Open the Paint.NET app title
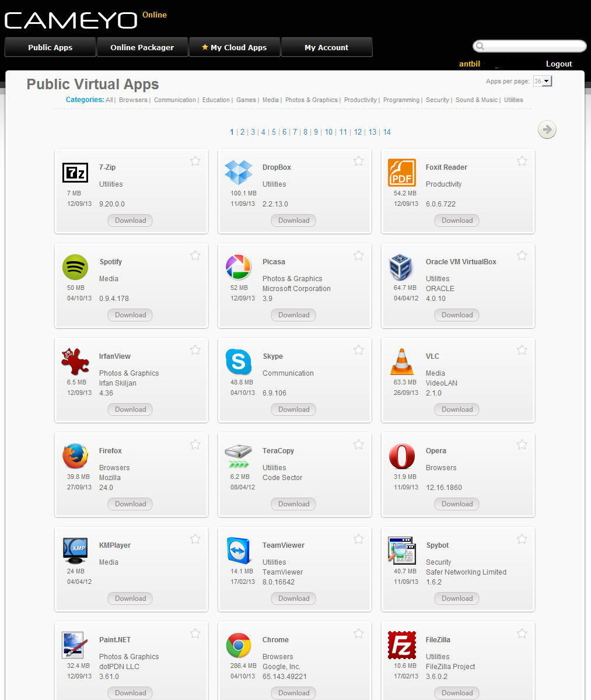Viewport: 591px width, 700px height. click(x=115, y=640)
